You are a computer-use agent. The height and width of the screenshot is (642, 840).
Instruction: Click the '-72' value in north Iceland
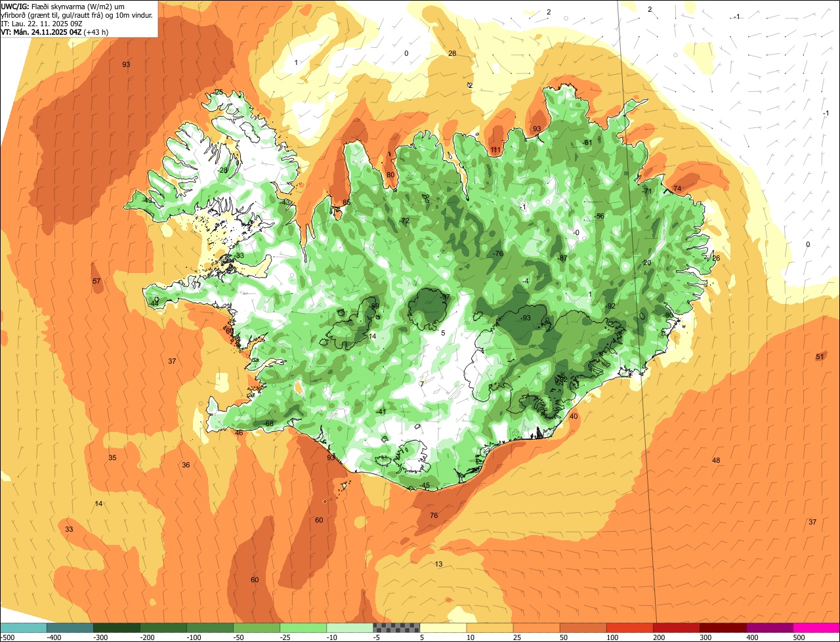click(404, 221)
